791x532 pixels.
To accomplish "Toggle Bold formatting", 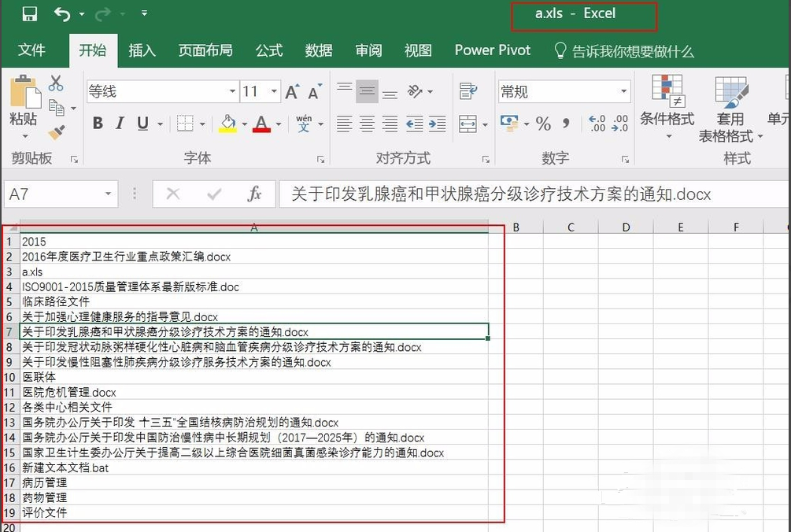I will point(98,124).
